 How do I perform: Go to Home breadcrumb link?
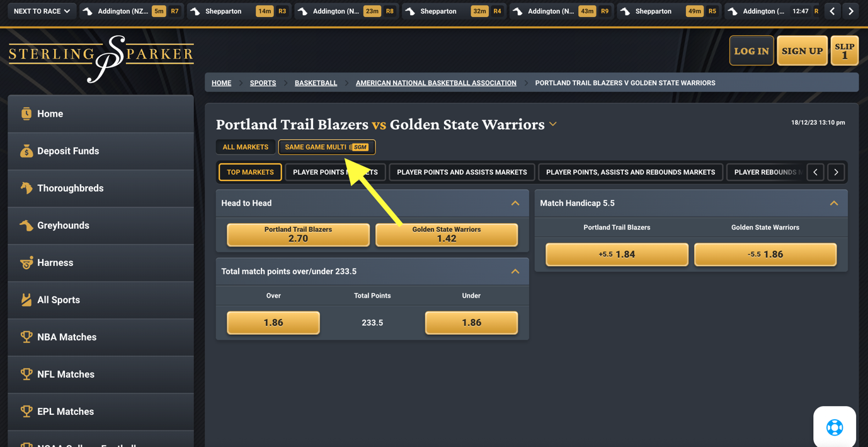[221, 83]
